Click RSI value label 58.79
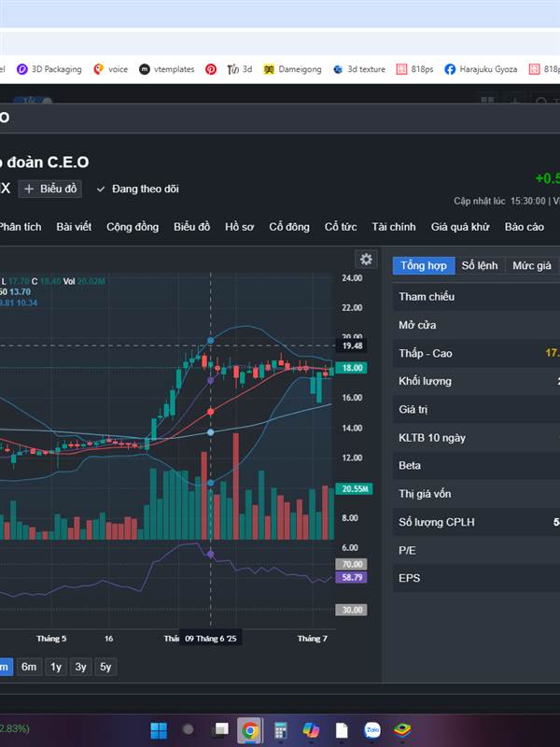This screenshot has height=747, width=560. (x=352, y=578)
